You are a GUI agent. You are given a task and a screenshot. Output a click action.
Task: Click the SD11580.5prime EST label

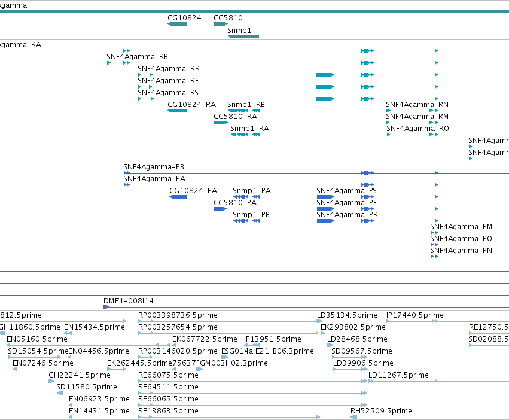coord(87,387)
